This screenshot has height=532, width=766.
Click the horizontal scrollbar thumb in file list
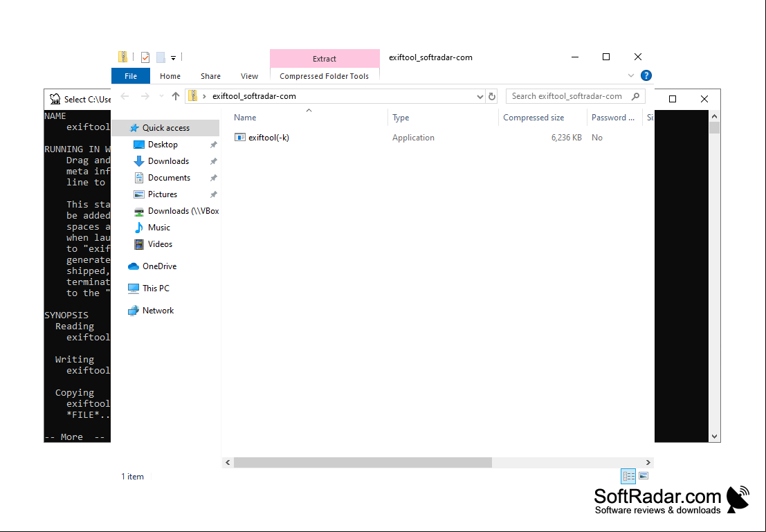(363, 462)
